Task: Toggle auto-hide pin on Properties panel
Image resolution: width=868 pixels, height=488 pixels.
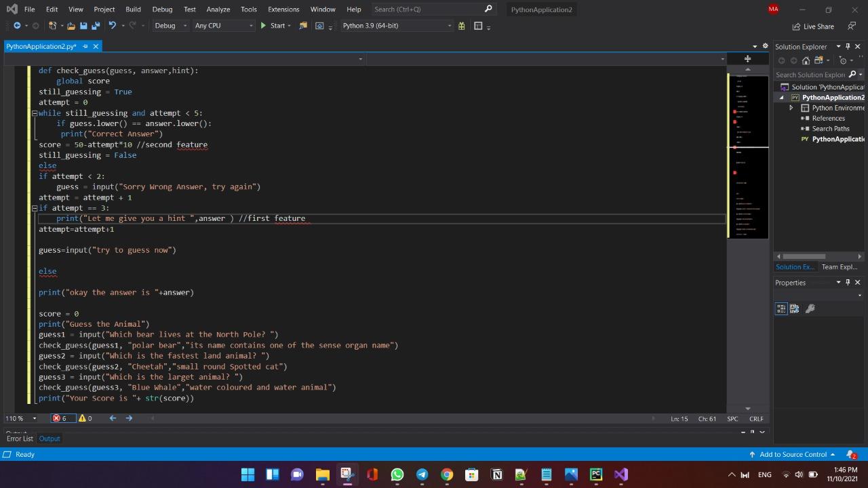Action: pyautogui.click(x=848, y=282)
